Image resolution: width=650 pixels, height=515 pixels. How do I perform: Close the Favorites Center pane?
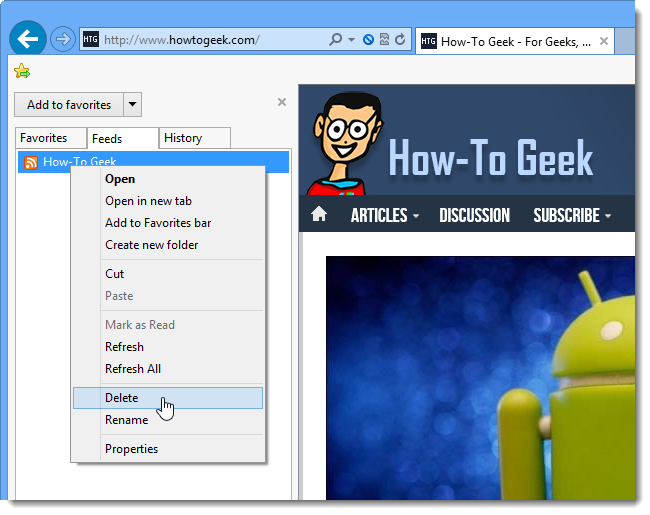coord(282,102)
